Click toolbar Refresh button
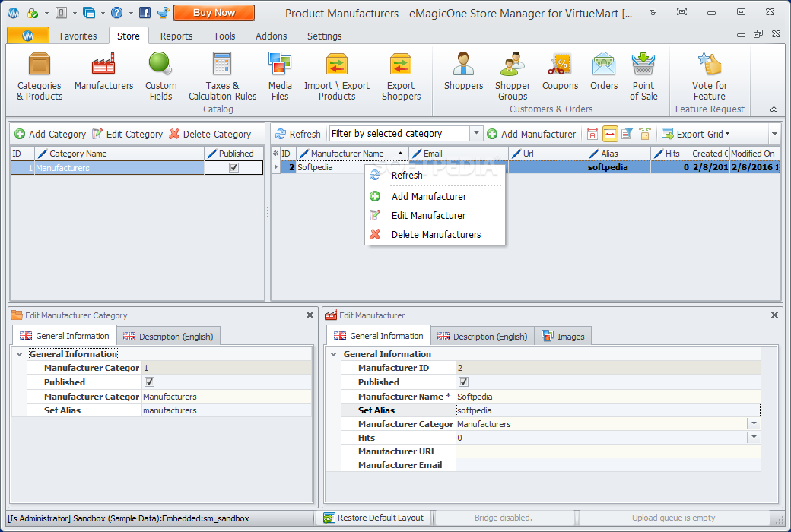The image size is (791, 532). [x=298, y=134]
